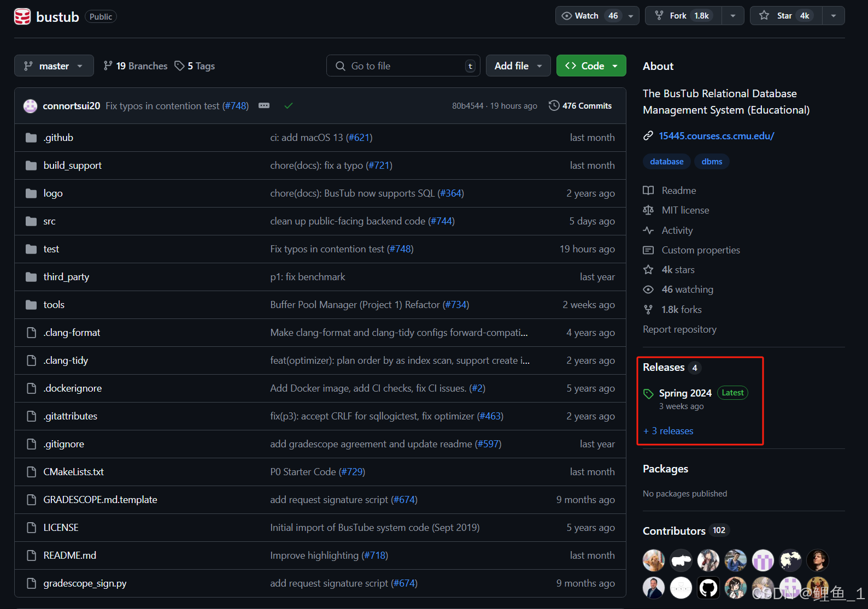Click the first contributor avatar
This screenshot has width=868, height=609.
(654, 560)
